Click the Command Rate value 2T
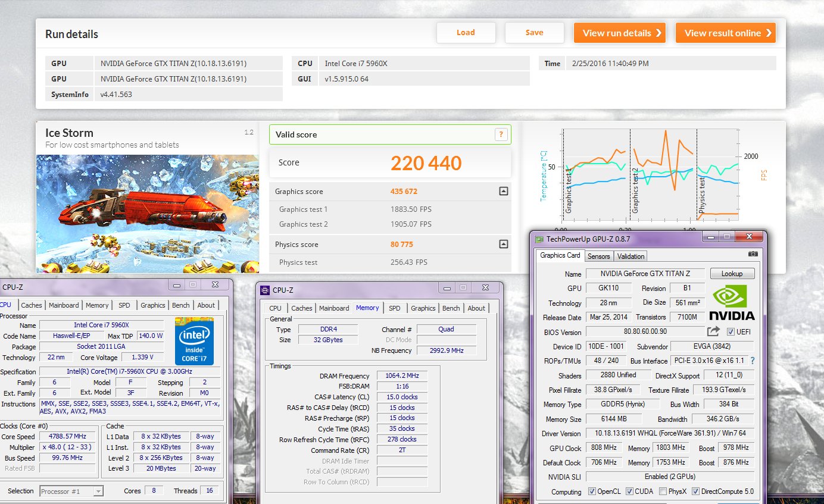Image resolution: width=824 pixels, height=504 pixels. click(402, 450)
